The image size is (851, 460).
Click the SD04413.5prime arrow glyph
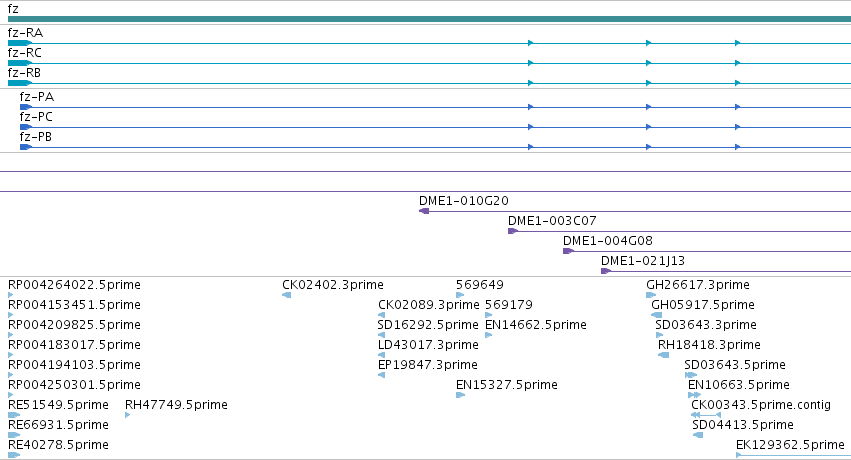tap(698, 435)
